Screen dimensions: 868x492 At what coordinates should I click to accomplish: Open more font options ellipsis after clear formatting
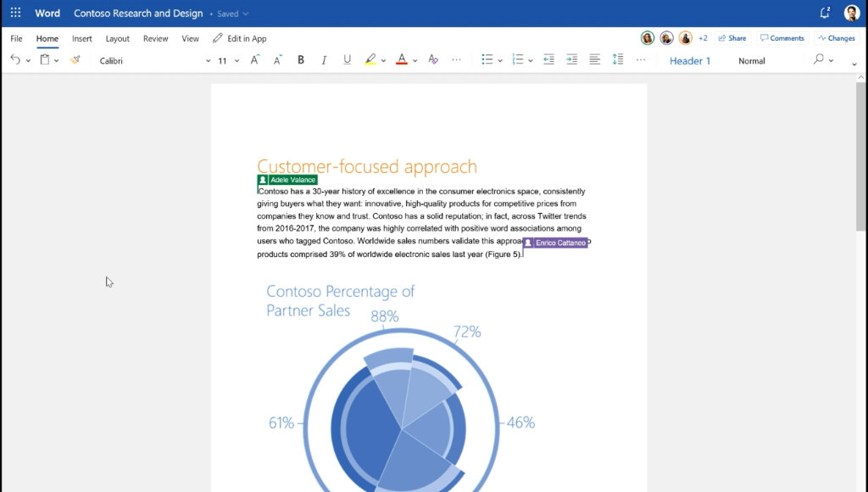(x=456, y=60)
